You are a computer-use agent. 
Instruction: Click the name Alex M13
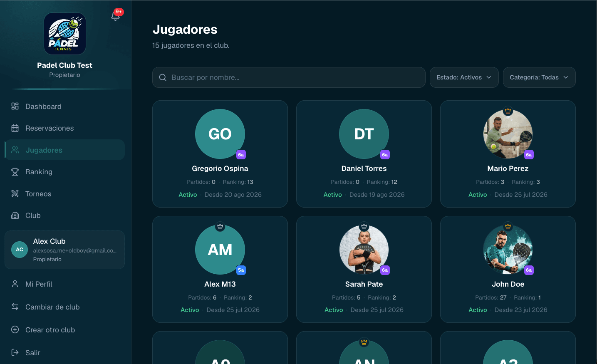(220, 284)
